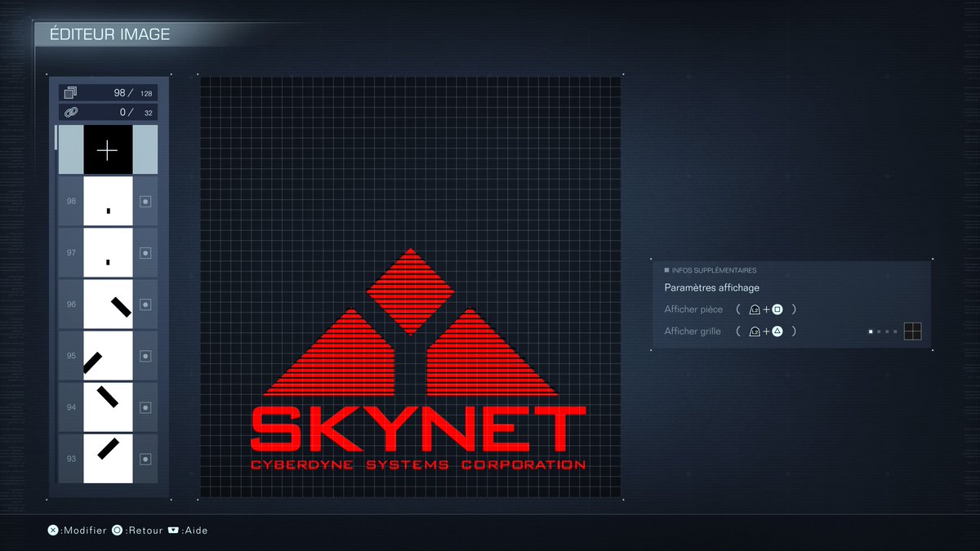Choose Modifier in the bottom bar

(85, 531)
